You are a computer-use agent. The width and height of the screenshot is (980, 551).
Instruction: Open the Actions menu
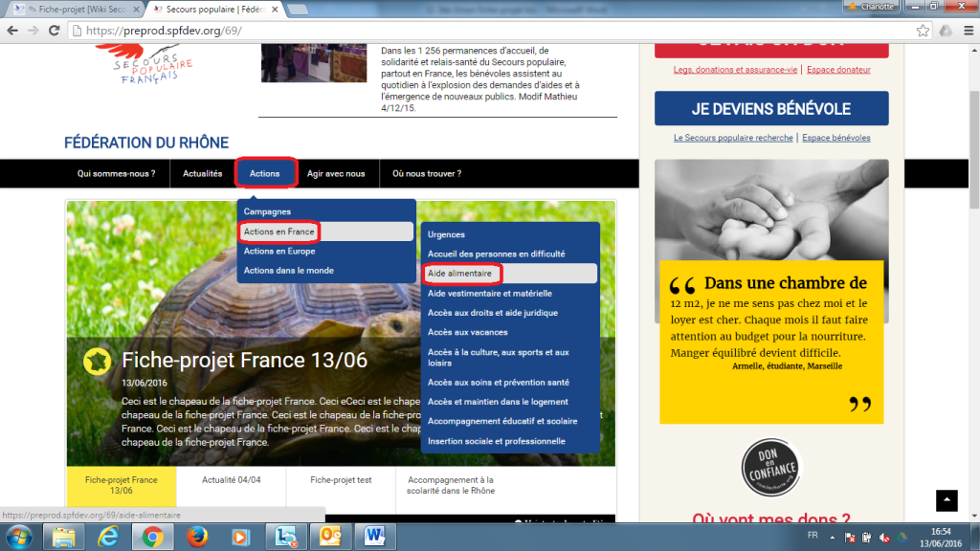(x=265, y=174)
